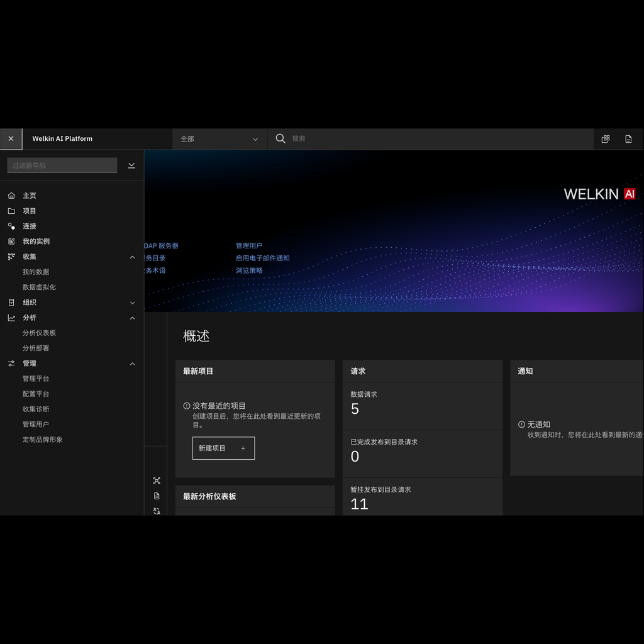Open 管理平台 under 管理
The image size is (644, 644).
[36, 378]
